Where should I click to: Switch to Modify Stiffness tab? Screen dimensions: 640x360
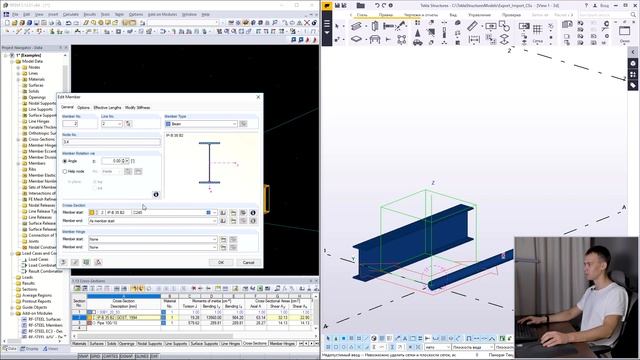pyautogui.click(x=138, y=108)
